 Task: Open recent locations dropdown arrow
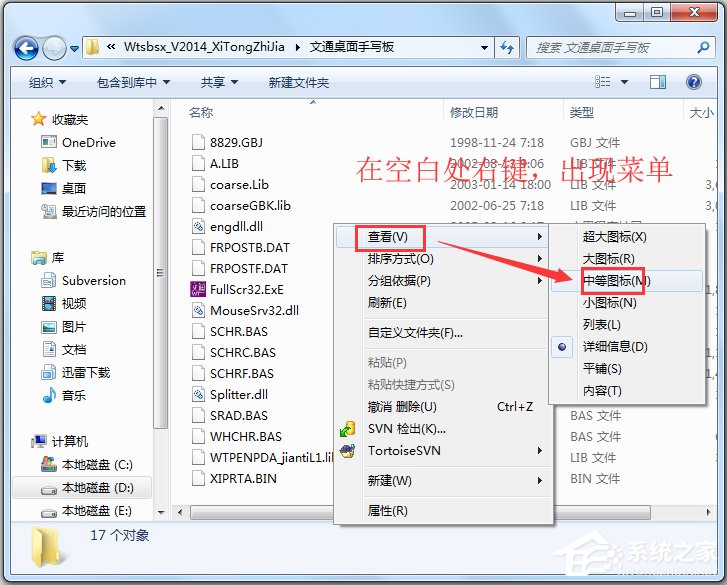(x=74, y=48)
